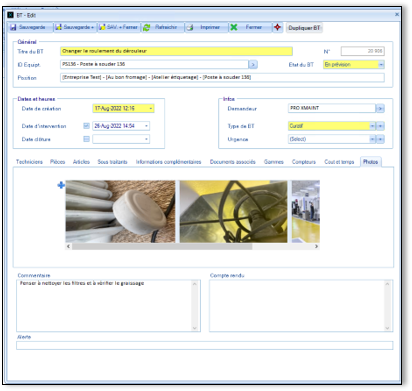This screenshot has width=412, height=391.
Task: Click the ID Equipt field
Action: tap(154, 64)
